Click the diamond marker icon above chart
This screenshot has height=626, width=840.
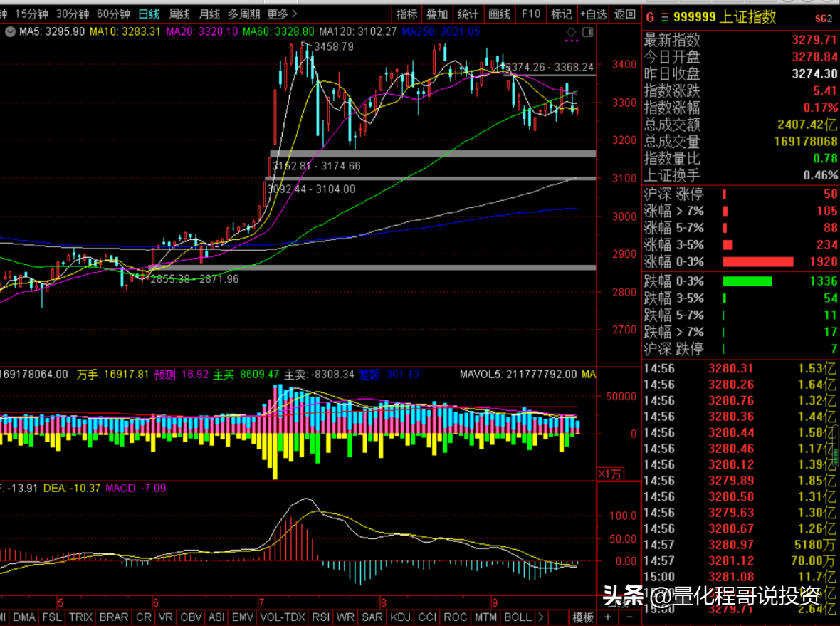[x=571, y=32]
